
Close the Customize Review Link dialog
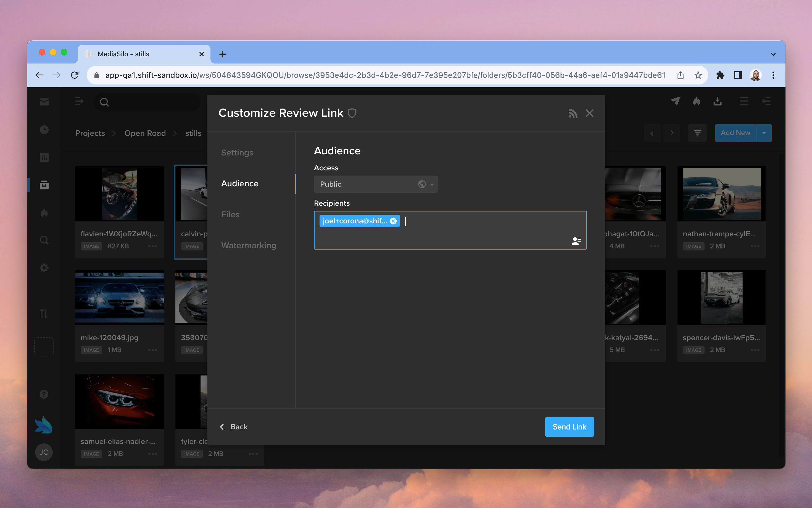589,113
